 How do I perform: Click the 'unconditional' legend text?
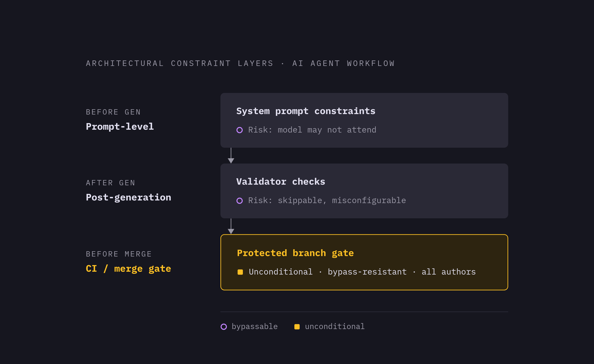pos(335,327)
